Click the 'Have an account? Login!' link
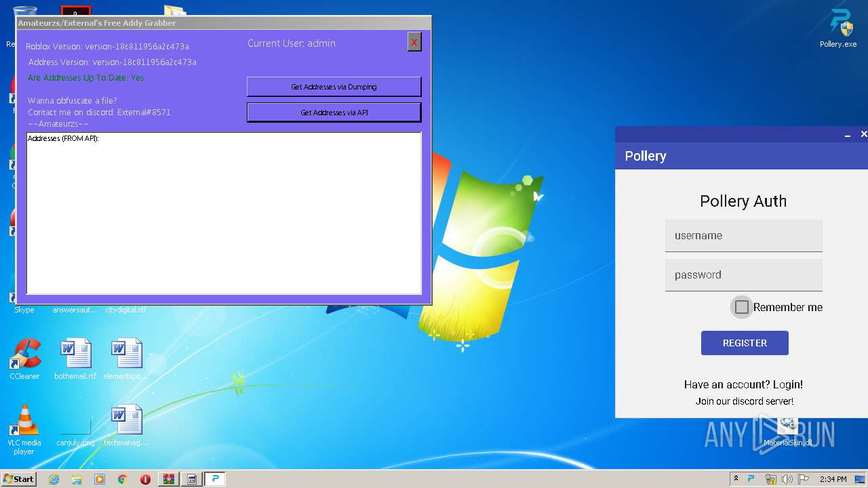The width and height of the screenshot is (868, 488). point(743,384)
